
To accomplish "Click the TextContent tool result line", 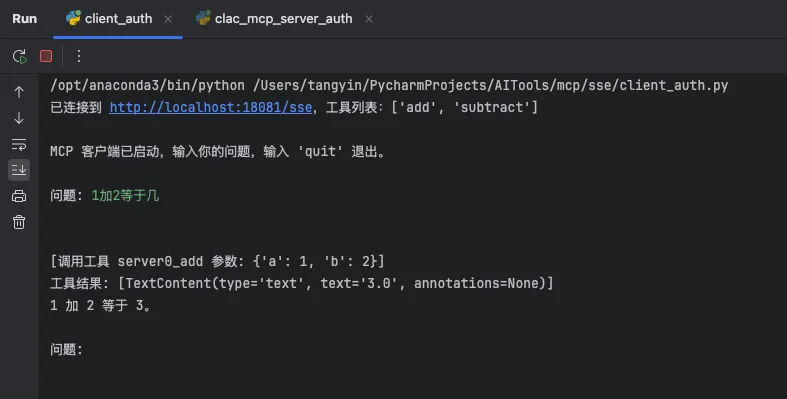I will [x=302, y=284].
